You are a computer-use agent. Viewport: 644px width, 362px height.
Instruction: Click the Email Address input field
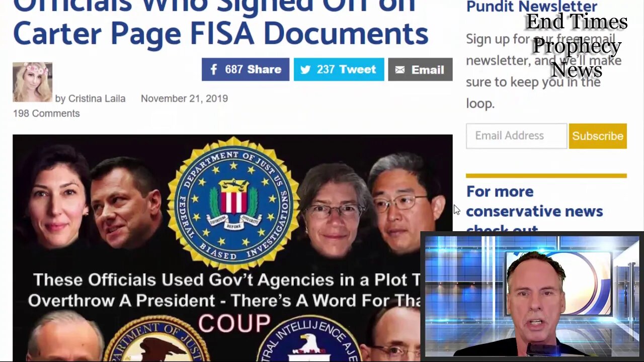pyautogui.click(x=516, y=136)
